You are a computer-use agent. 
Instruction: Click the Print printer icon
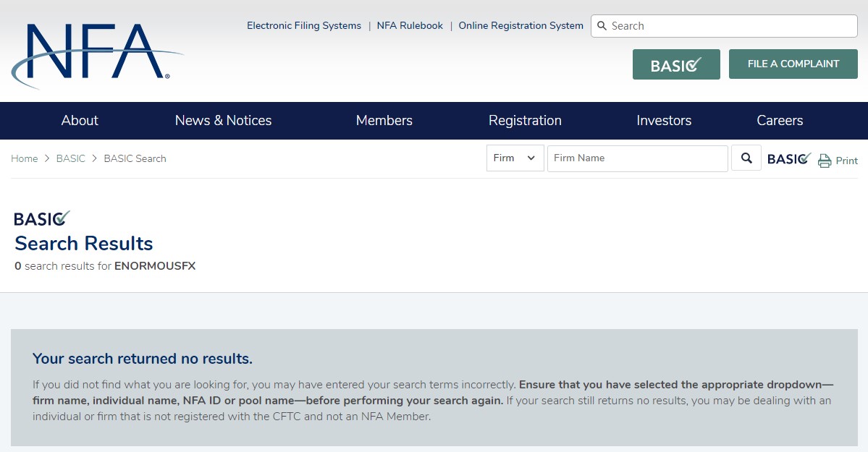point(825,161)
